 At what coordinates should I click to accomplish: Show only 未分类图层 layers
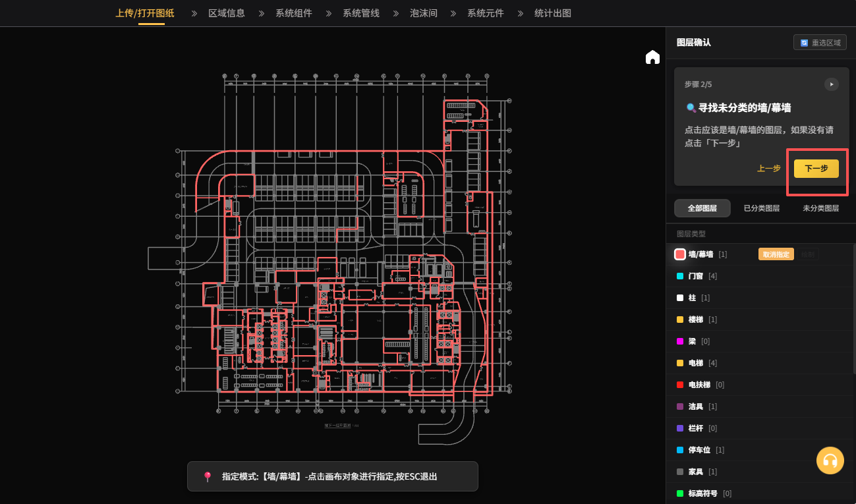820,208
